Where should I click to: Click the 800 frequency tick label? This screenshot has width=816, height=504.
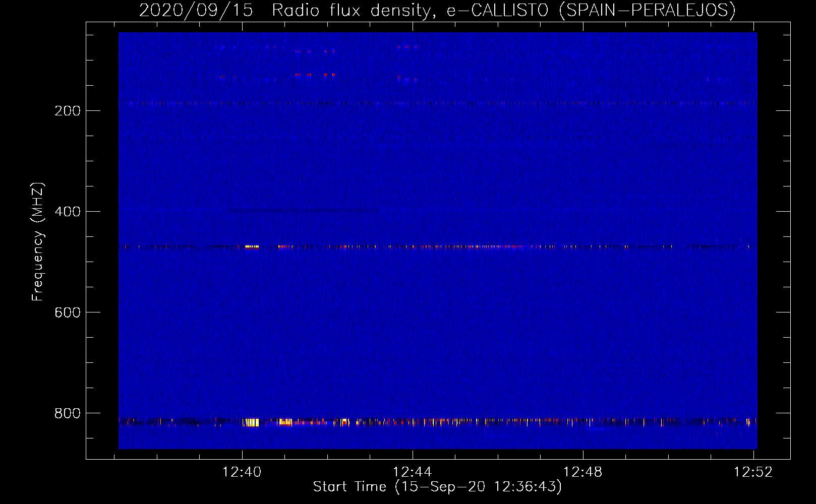point(68,413)
